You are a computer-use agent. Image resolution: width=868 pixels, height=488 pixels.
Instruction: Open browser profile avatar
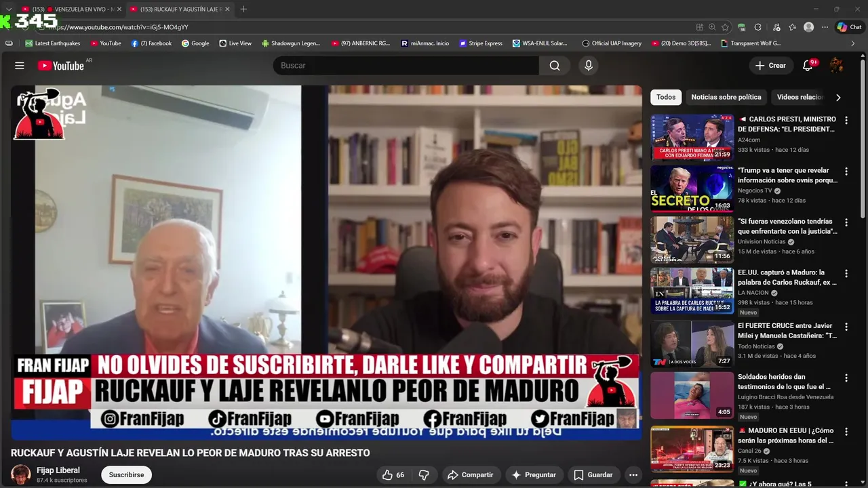808,27
